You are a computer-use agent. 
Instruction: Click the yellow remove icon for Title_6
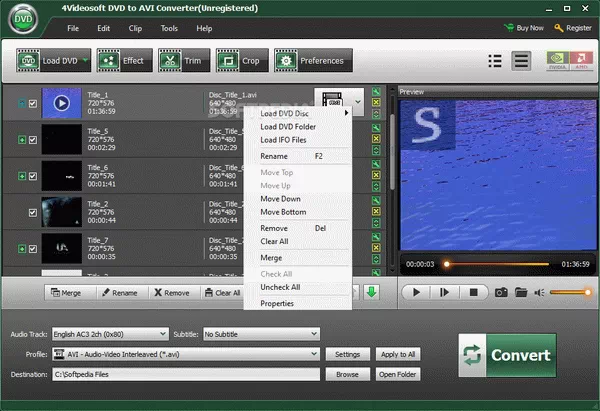[x=376, y=175]
